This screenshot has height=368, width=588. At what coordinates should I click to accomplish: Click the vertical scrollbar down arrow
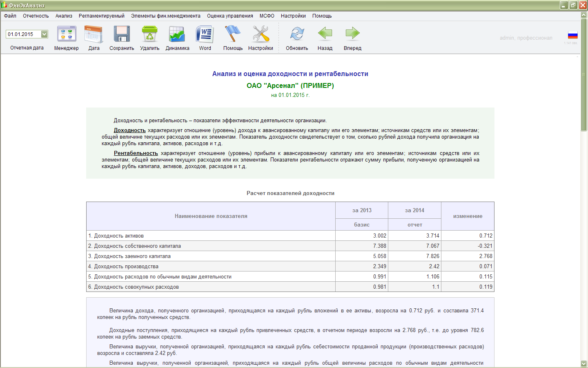(x=584, y=364)
